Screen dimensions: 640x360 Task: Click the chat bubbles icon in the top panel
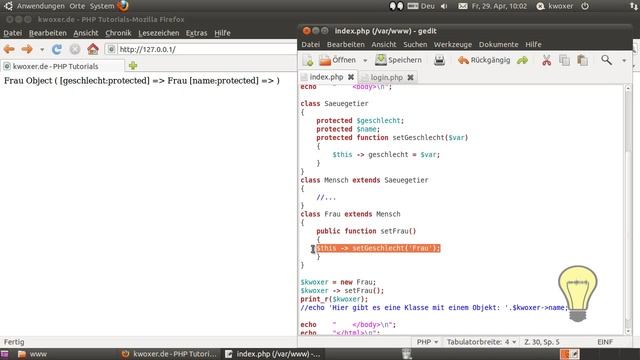point(396,6)
